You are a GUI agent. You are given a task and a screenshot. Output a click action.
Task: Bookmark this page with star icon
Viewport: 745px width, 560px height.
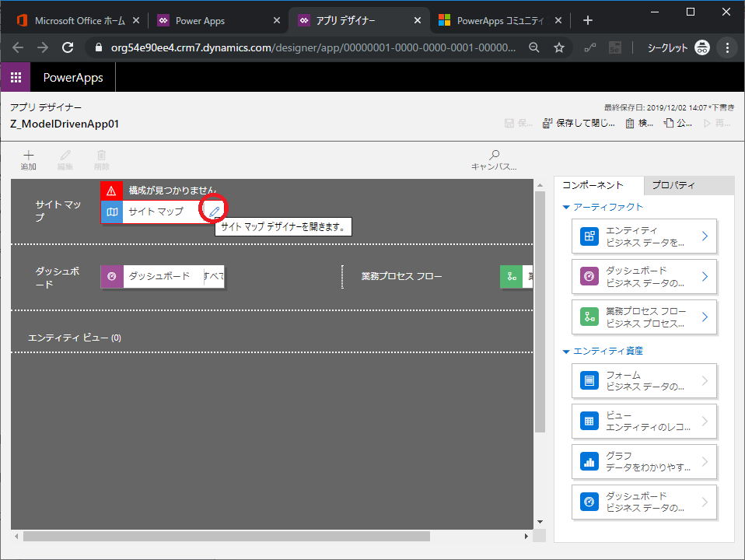click(x=559, y=47)
